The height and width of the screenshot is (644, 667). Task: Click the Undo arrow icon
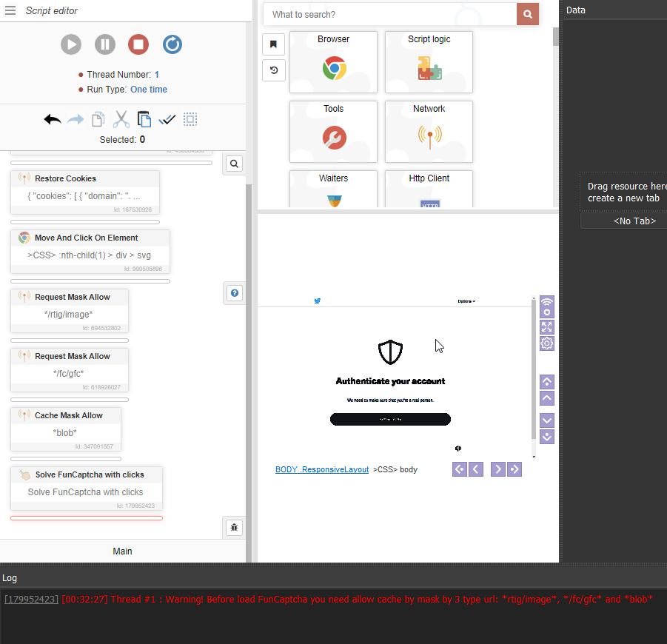[53, 119]
